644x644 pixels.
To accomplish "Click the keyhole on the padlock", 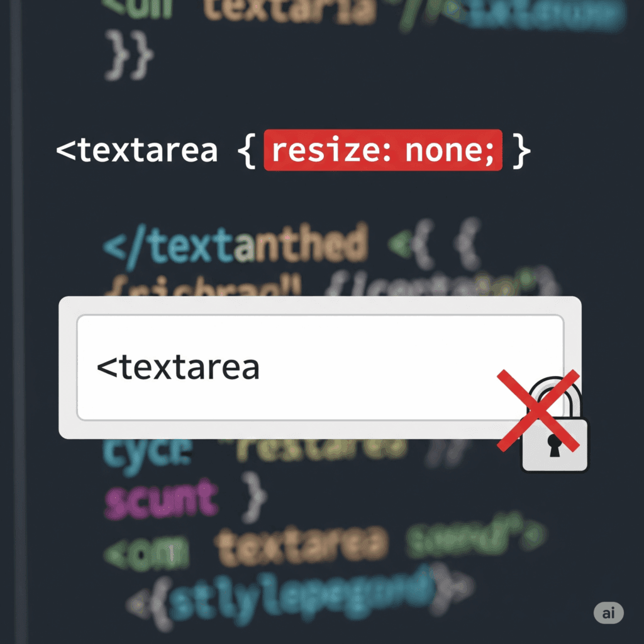I will (x=555, y=445).
